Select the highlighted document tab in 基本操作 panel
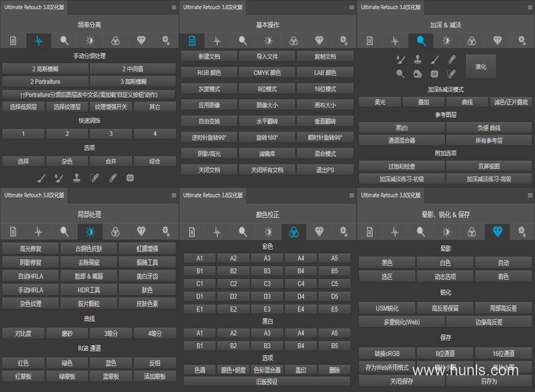The width and height of the screenshot is (535, 392). pos(192,41)
